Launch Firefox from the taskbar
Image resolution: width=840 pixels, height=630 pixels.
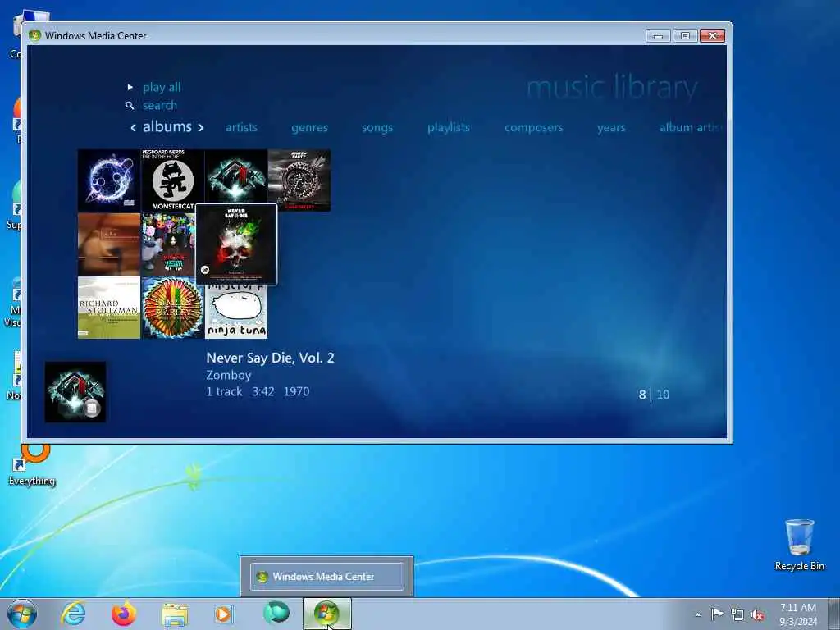pos(124,614)
